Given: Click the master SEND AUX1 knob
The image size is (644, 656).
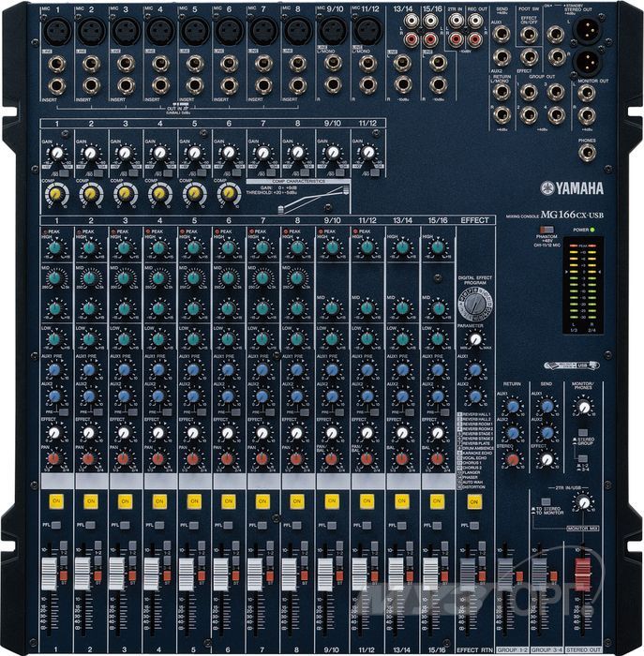Looking at the screenshot, I should 547,406.
